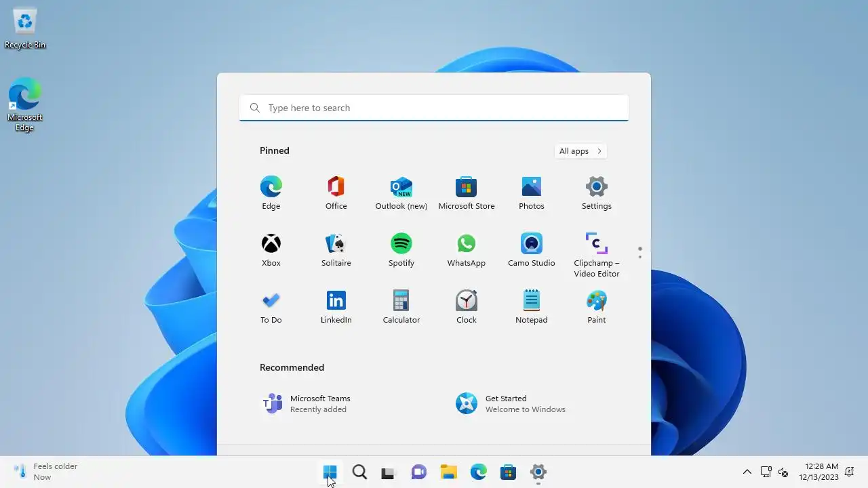This screenshot has width=868, height=488.
Task: Switch to Settings app on taskbar
Action: [x=538, y=472]
